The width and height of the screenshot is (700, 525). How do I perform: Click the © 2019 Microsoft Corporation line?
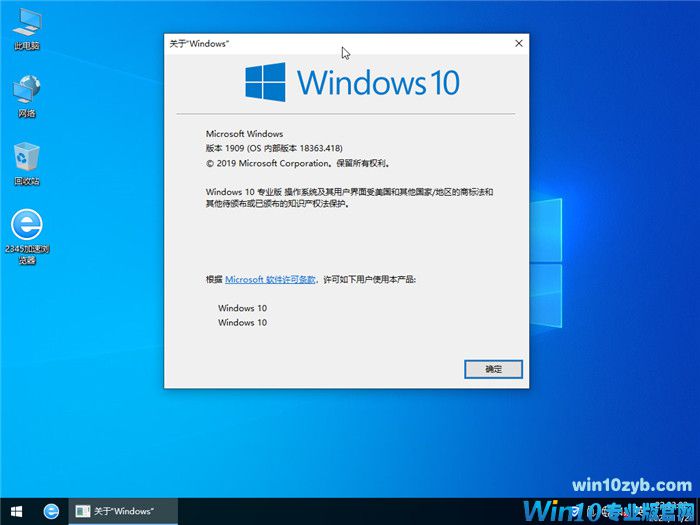298,163
